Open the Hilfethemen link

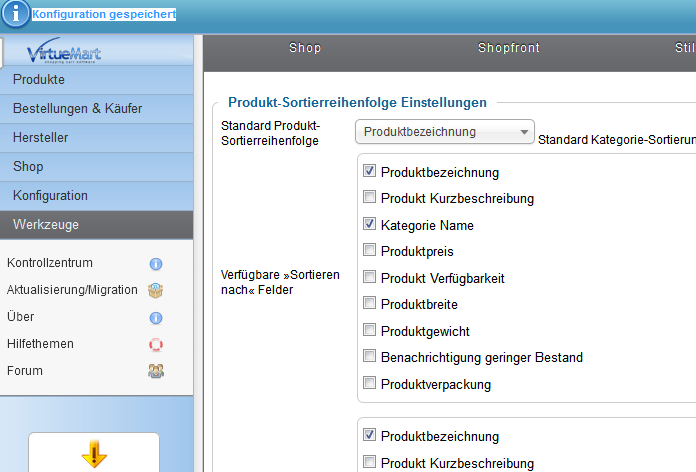40,344
